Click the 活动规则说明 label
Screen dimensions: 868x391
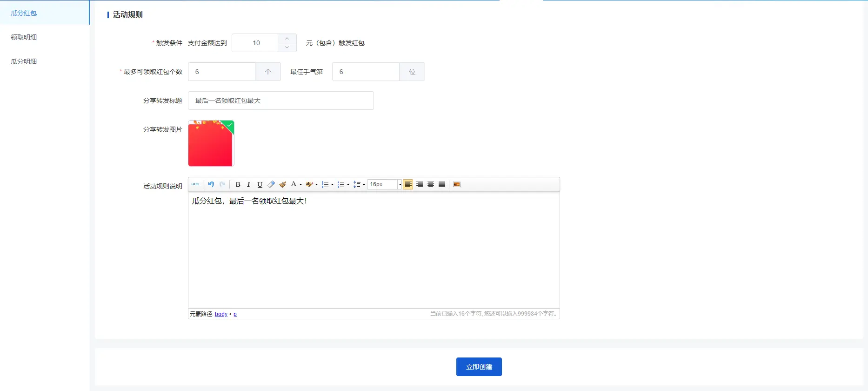(x=163, y=186)
